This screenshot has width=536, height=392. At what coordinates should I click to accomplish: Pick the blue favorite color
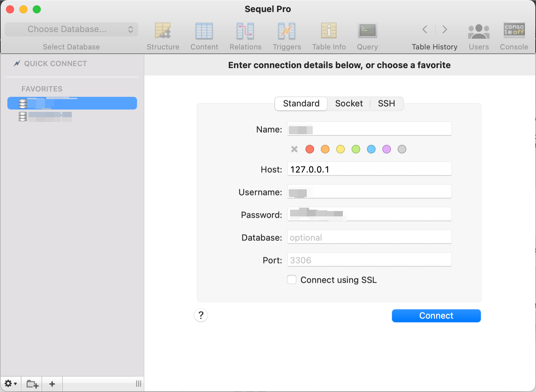371,149
